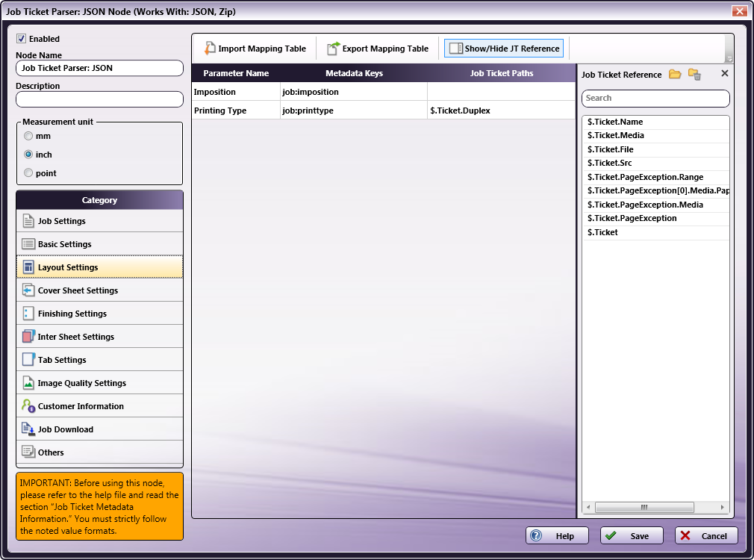Uncheck the Enabled checkbox
This screenshot has width=754, height=560.
coord(21,39)
